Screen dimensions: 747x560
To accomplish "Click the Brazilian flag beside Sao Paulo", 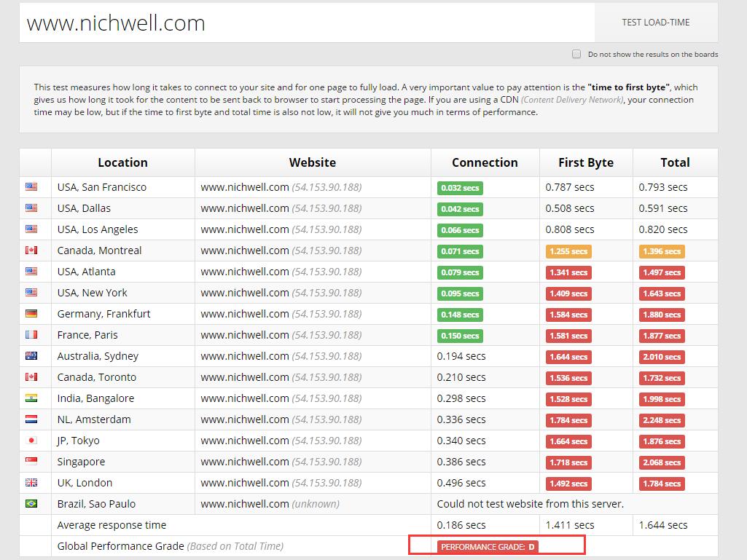I will click(x=31, y=503).
